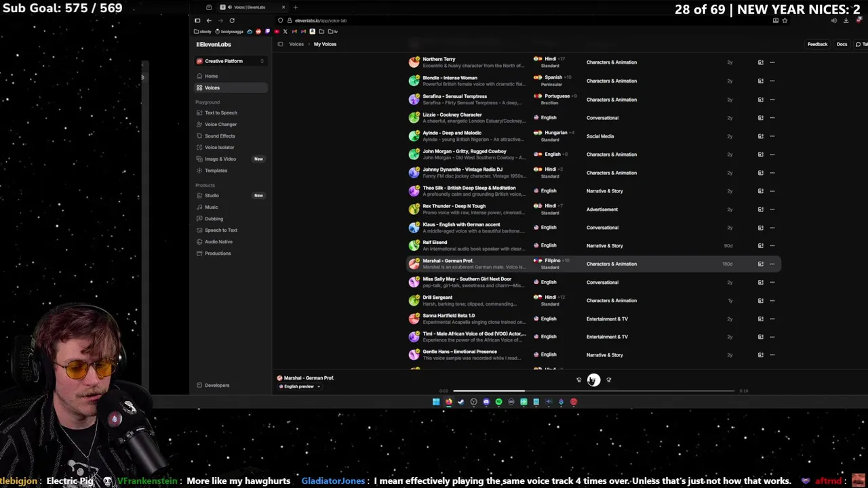Click the Audio Native icon
The image size is (868, 488).
tap(199, 241)
